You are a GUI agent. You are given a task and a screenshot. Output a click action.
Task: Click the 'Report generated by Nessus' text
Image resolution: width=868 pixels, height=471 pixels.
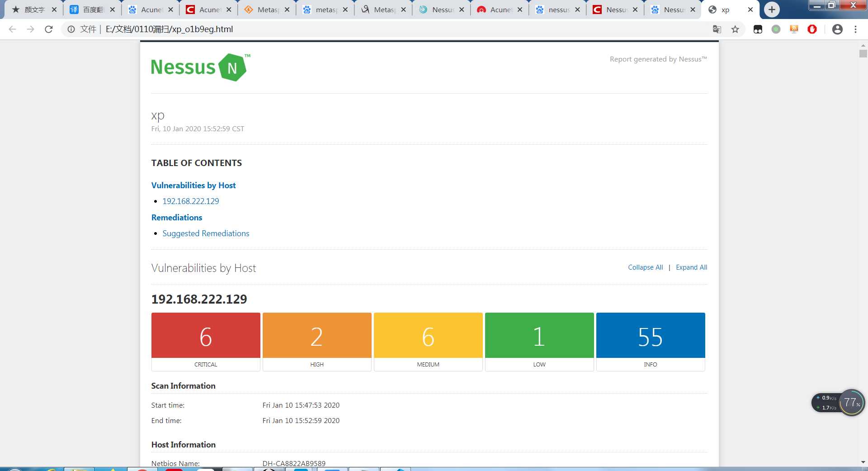click(x=658, y=59)
